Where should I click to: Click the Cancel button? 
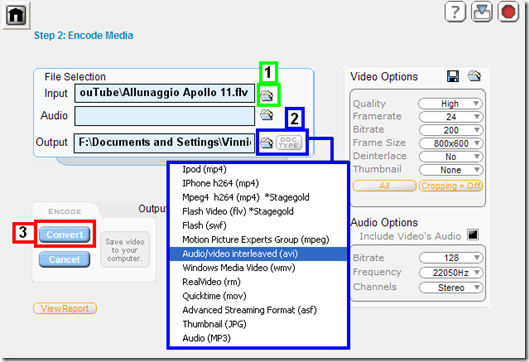tap(64, 259)
